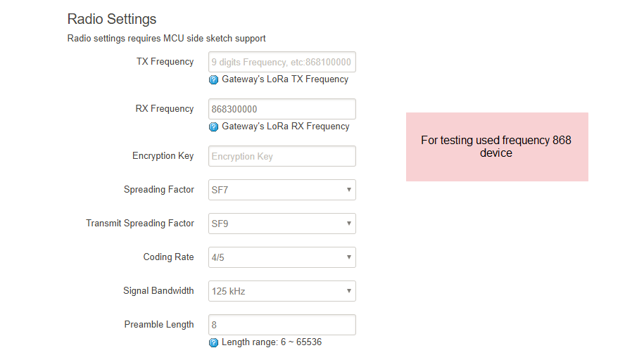The image size is (644, 355).
Task: Click the Encryption Key label
Action: 163,156
